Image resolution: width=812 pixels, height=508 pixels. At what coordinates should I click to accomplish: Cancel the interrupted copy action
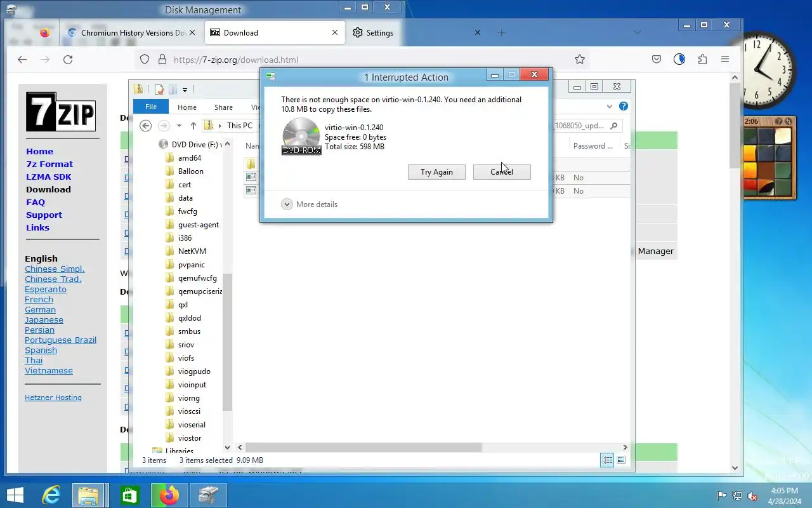[502, 172]
